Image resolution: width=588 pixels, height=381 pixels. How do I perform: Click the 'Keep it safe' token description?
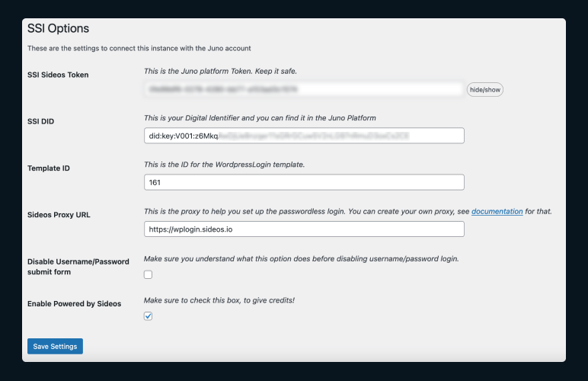(220, 72)
